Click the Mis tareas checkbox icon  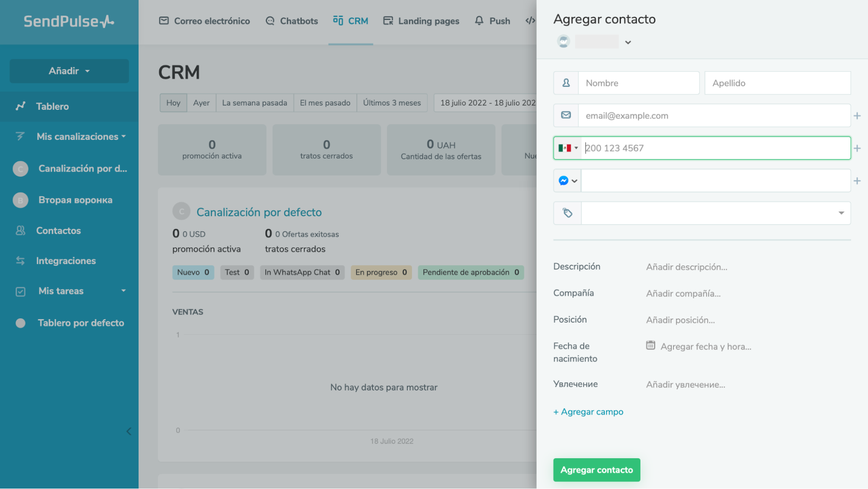[20, 291]
